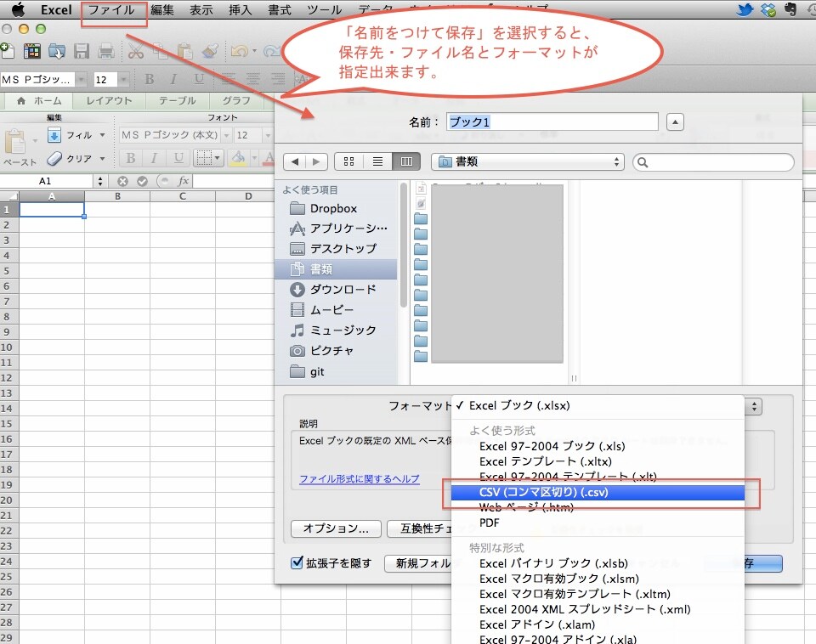816x644 pixels.
Task: Click the ribbon Paste ペースト icon
Action: tap(15, 142)
